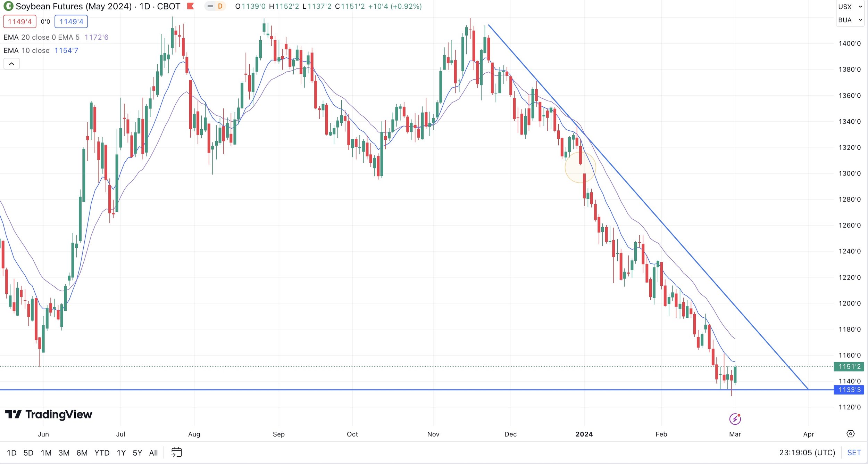Image resolution: width=868 pixels, height=464 pixels.
Task: Switch to the 5Y range
Action: point(137,453)
